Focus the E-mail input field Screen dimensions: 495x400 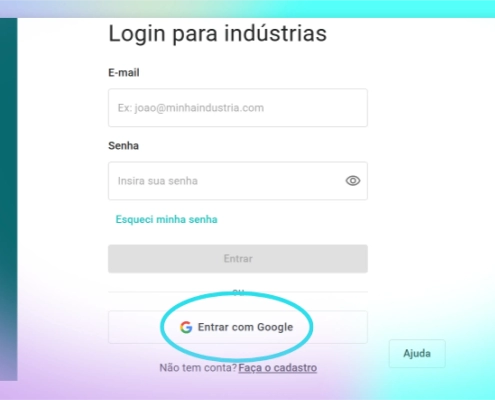pos(238,108)
